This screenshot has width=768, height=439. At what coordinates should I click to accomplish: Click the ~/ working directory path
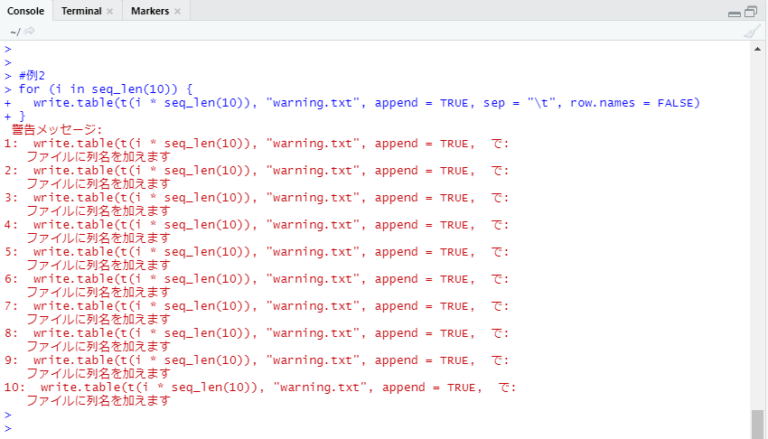click(x=14, y=31)
